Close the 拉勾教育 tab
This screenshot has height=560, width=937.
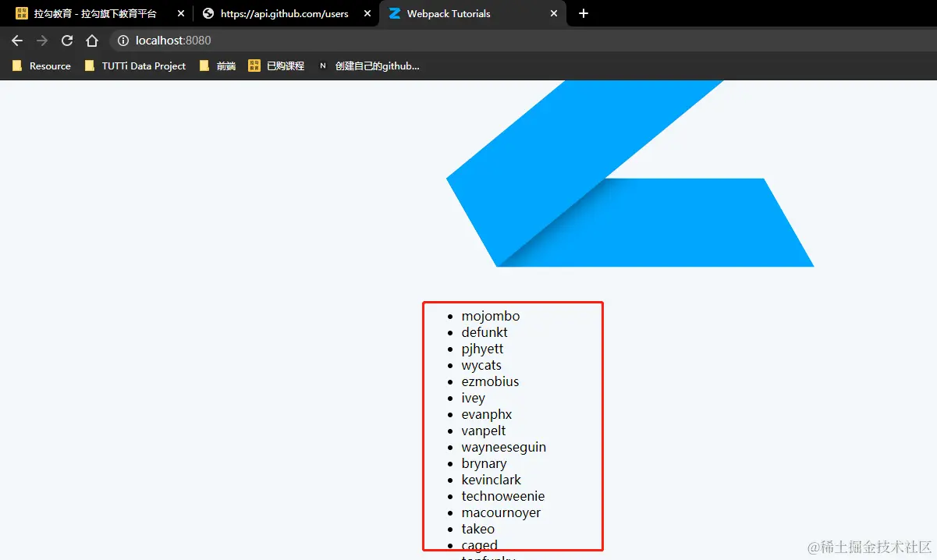point(181,13)
